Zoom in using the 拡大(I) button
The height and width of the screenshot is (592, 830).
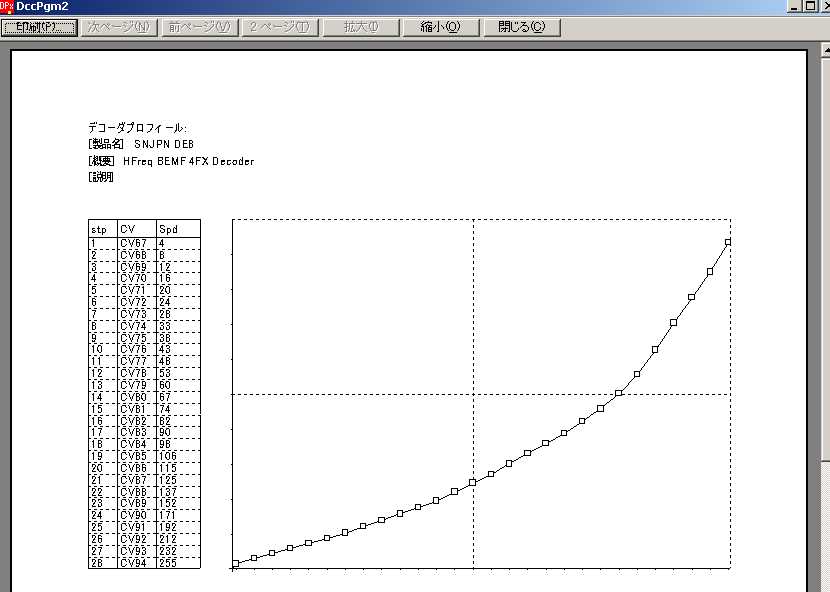point(361,27)
